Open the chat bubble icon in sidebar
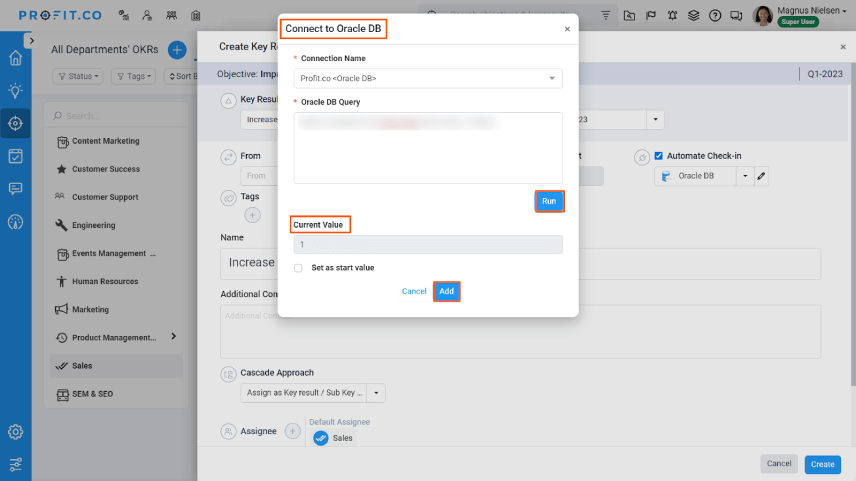 [x=15, y=189]
